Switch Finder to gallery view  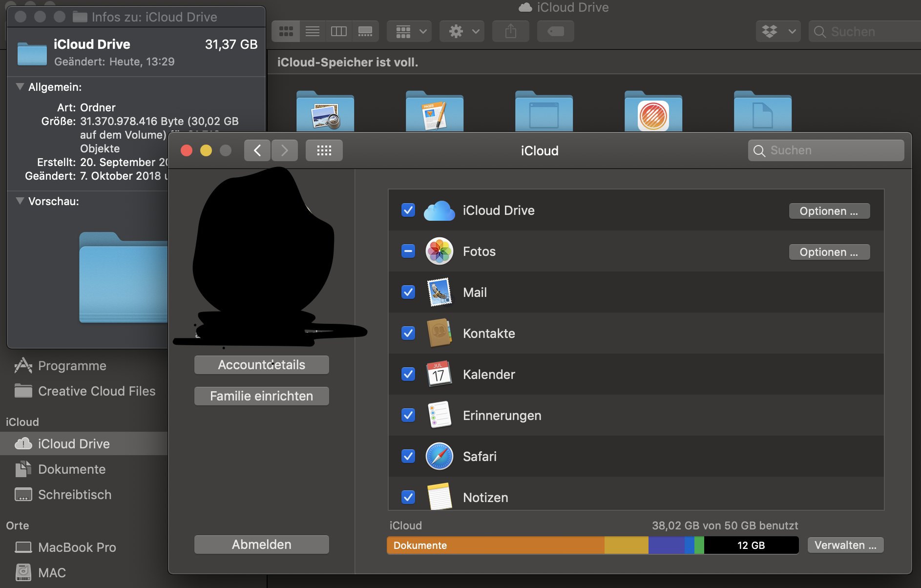coord(365,32)
